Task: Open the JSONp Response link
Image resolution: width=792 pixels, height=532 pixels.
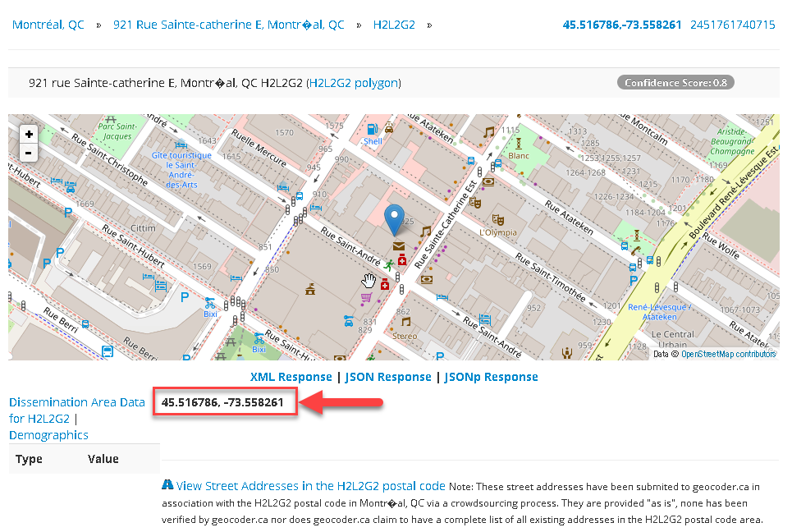Action: (491, 377)
